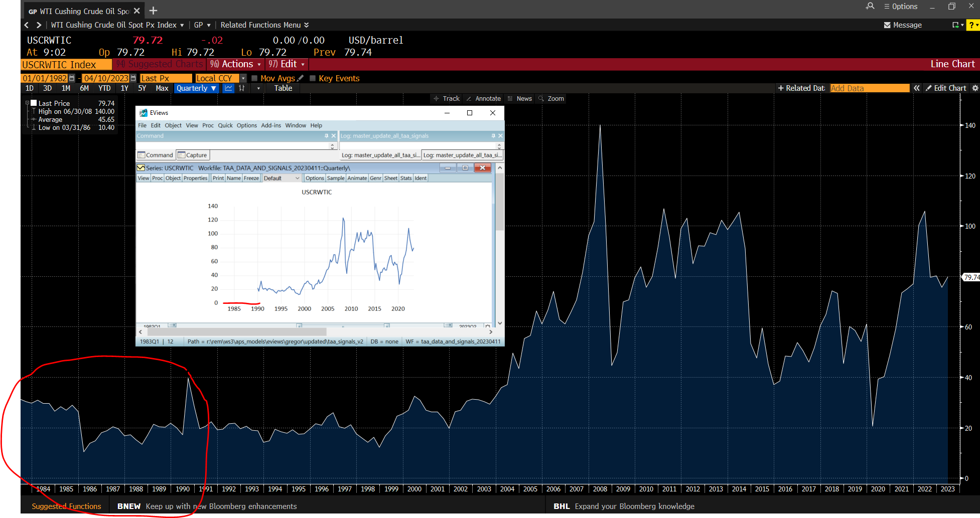Expand Related Functions Menu
This screenshot has height=518, width=980.
pyautogui.click(x=264, y=25)
